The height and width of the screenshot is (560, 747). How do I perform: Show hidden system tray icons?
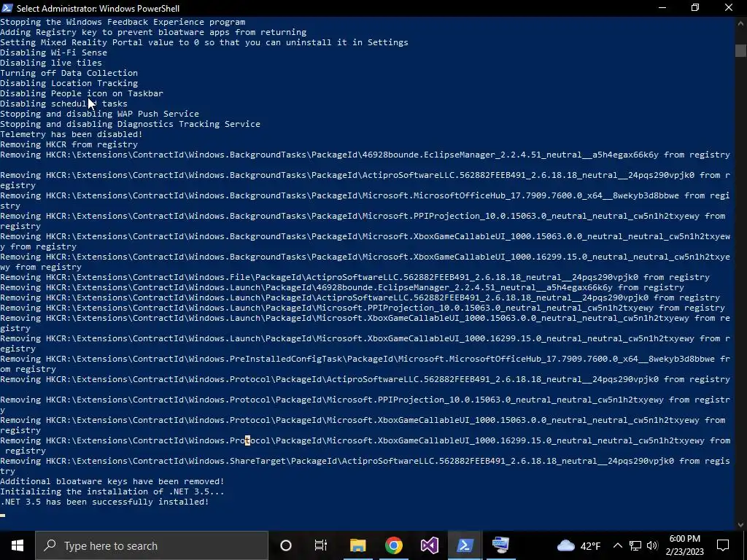[617, 545]
